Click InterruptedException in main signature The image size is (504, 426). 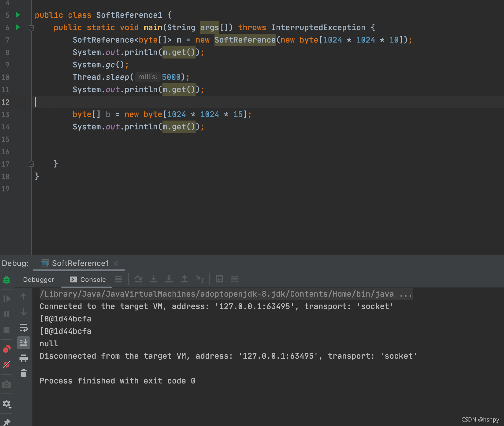[x=318, y=27]
